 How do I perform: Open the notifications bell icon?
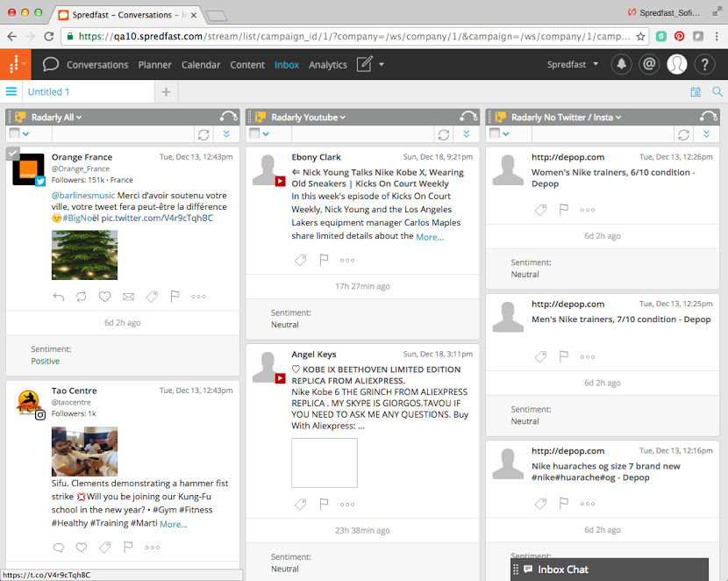(x=622, y=64)
